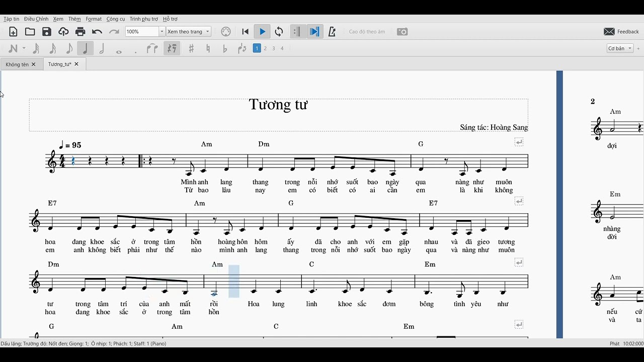Select voice 2
This screenshot has height=362, width=644.
(x=265, y=48)
